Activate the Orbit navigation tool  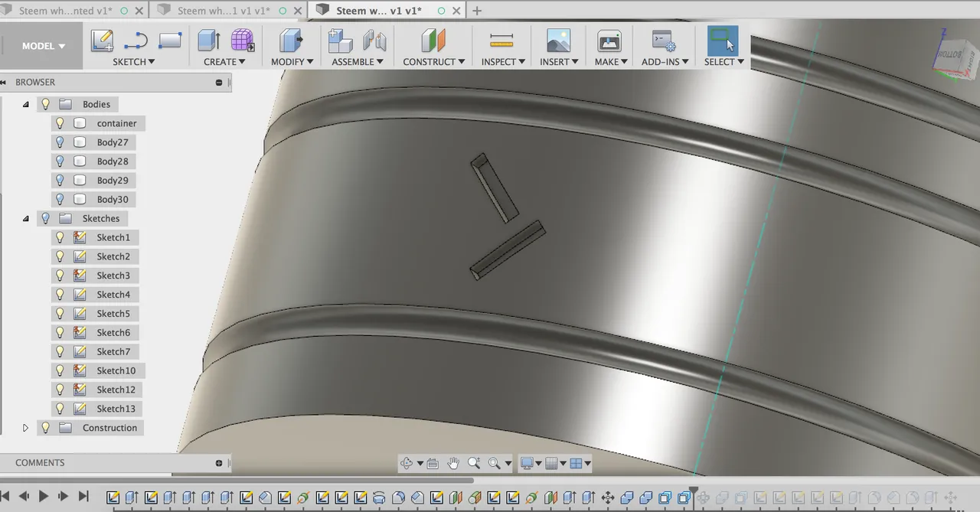[407, 463]
